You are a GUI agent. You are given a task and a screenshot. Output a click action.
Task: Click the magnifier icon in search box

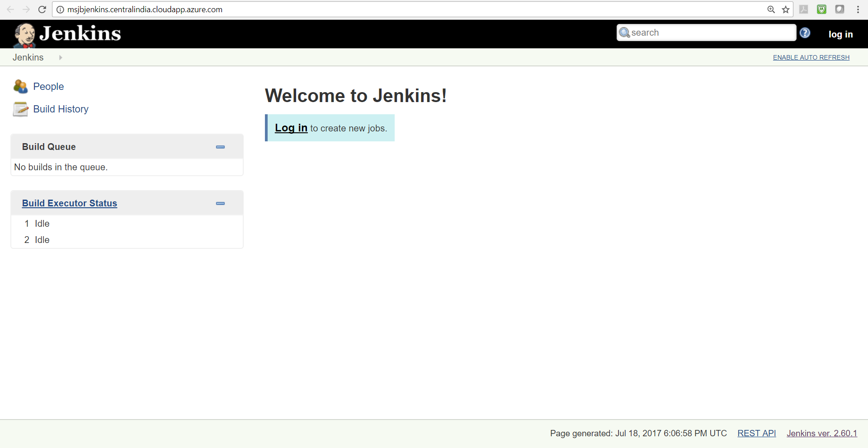(x=624, y=33)
